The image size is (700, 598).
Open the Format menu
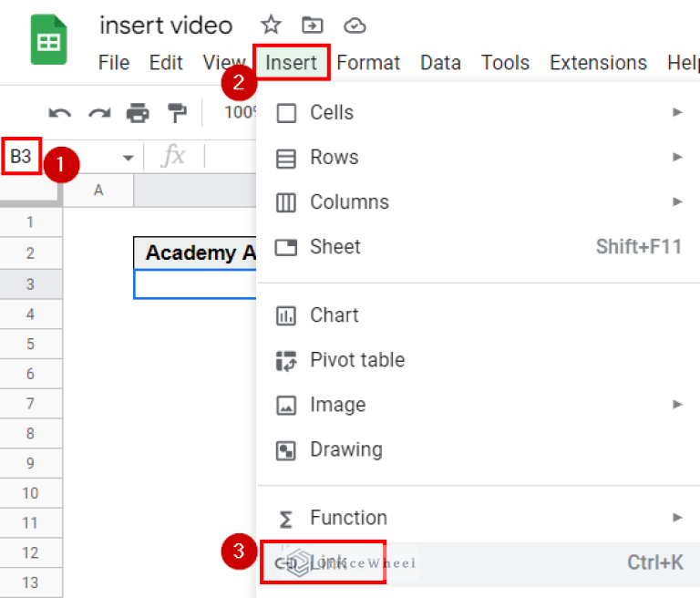[x=368, y=63]
